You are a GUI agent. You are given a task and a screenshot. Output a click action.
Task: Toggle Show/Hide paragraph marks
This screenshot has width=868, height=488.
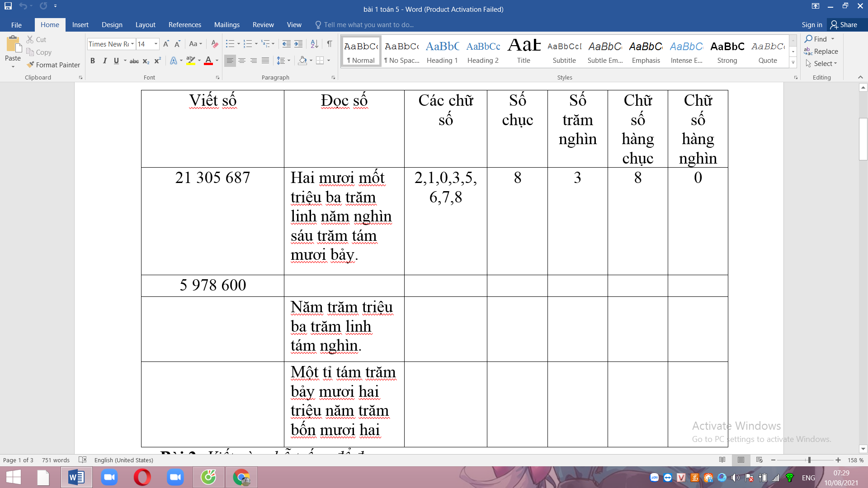[330, 44]
